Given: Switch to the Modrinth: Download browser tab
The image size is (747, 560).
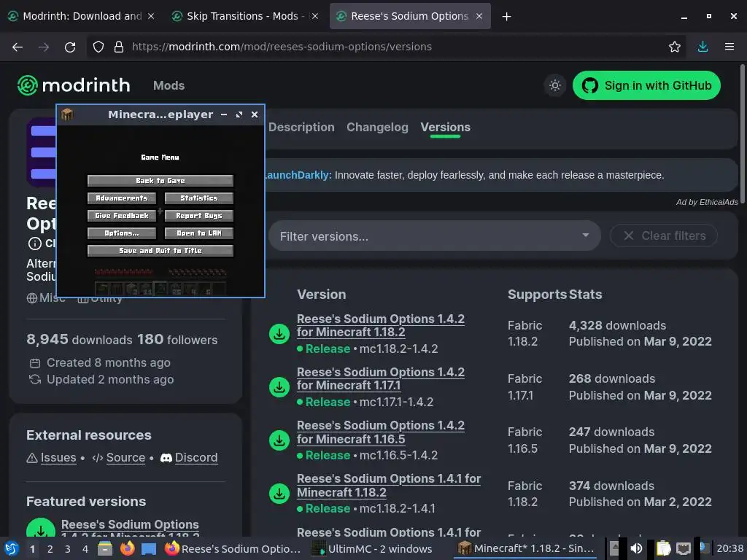Looking at the screenshot, I should tap(81, 17).
